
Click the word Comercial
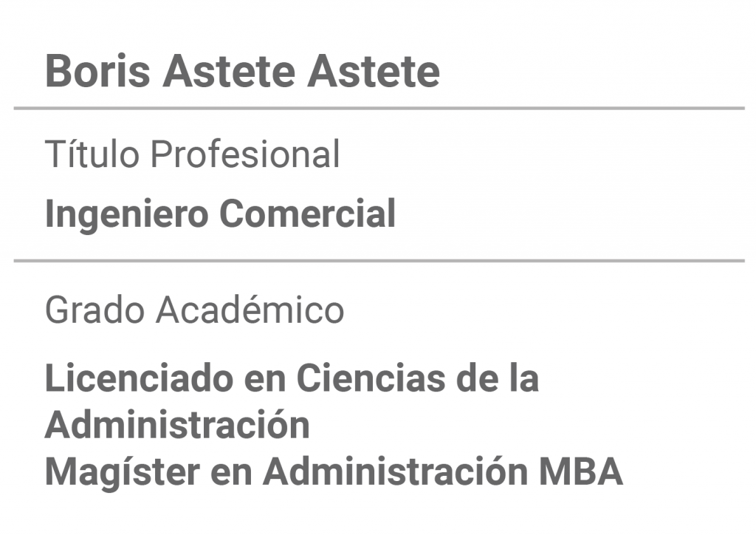tap(308, 213)
